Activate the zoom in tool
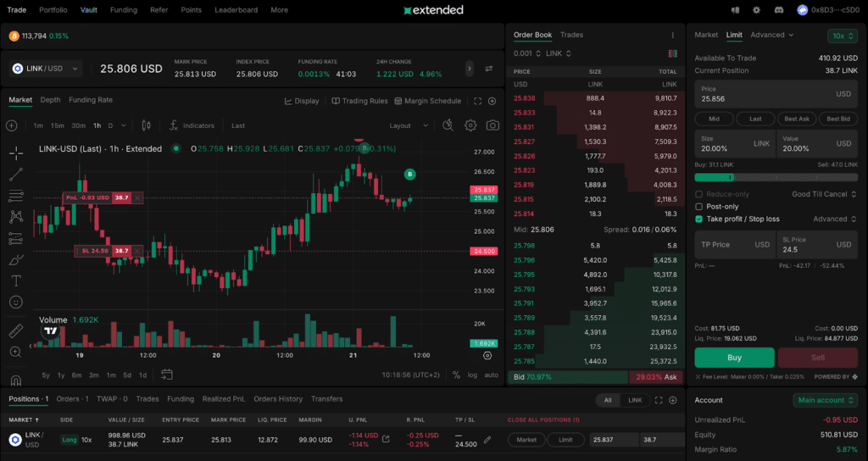Screen dimensions: 868x461 16,352
